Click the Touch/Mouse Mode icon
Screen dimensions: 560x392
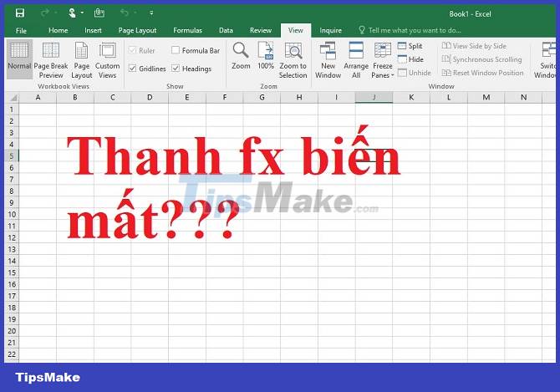pyautogui.click(x=72, y=13)
